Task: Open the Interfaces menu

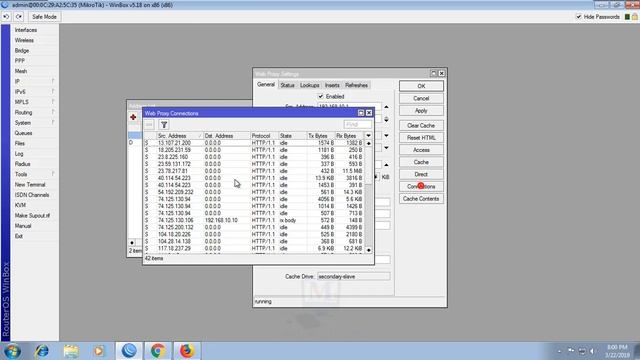Action: coord(26,30)
